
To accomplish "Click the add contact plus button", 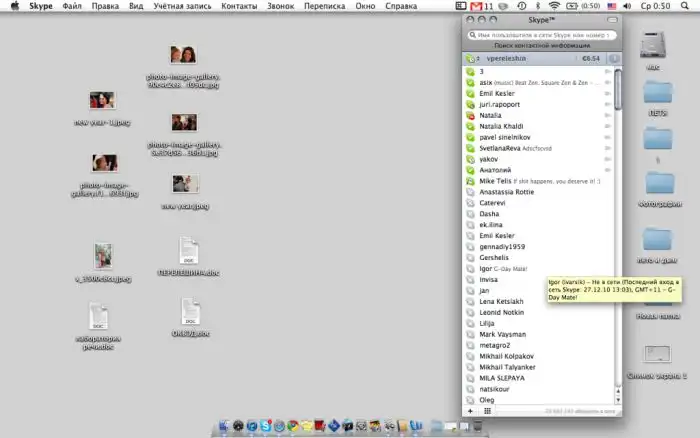I will coord(471,411).
